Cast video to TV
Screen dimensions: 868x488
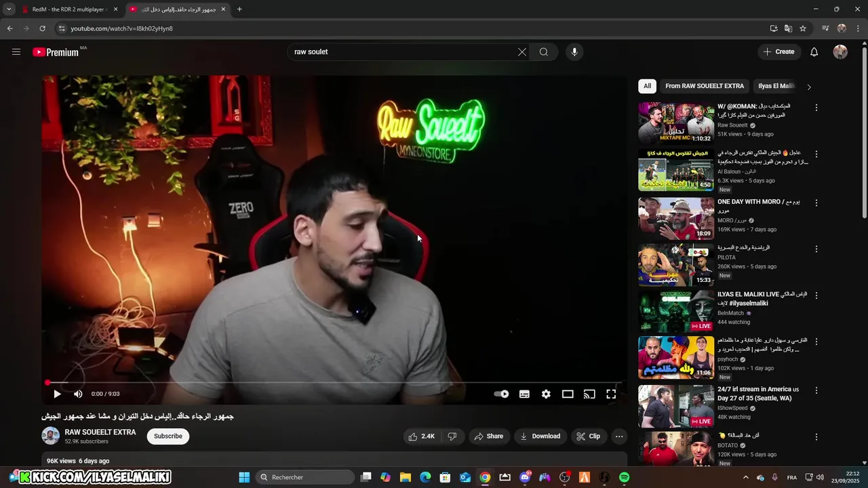589,394
